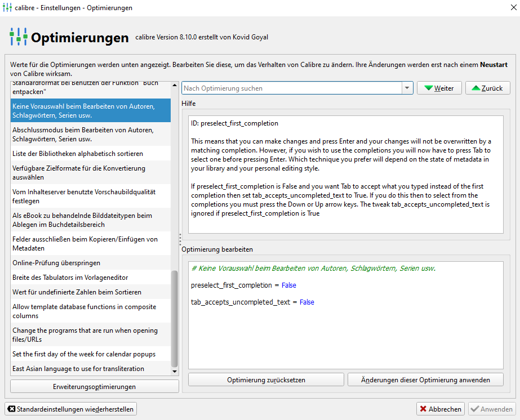This screenshot has width=520, height=420.
Task: Select 'Vom Inhalteserver benutzte Vorschaubildqualität festlegen'
Action: coord(91,196)
